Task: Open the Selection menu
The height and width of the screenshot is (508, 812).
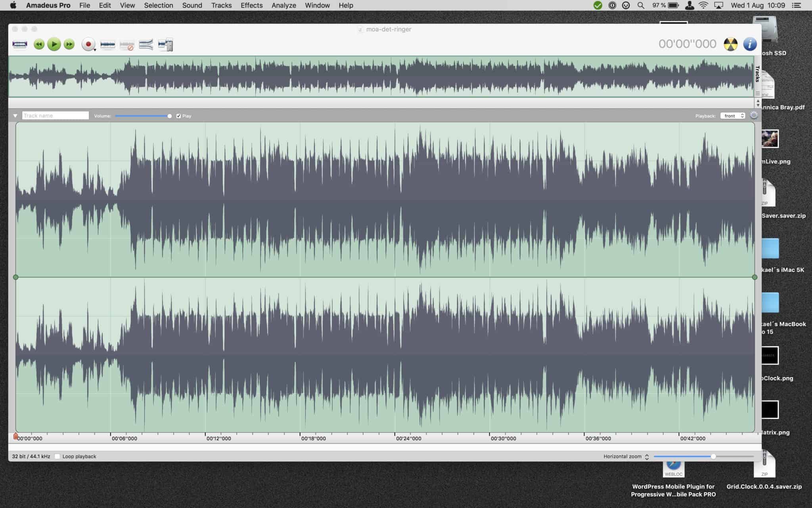Action: (158, 5)
